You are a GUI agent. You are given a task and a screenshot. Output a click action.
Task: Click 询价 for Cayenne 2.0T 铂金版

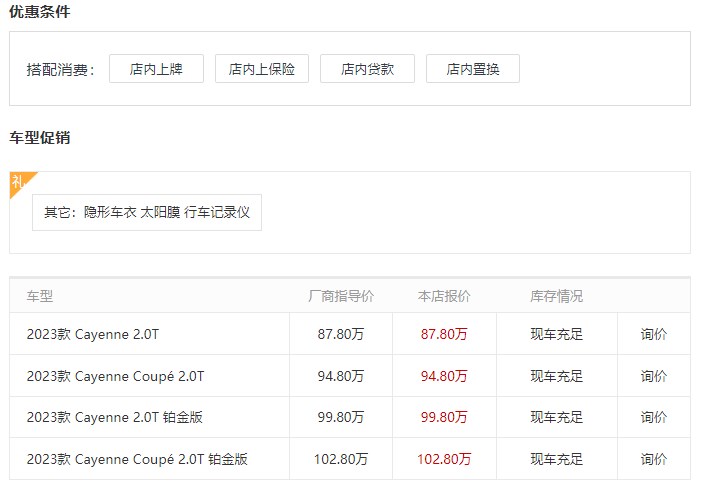654,417
